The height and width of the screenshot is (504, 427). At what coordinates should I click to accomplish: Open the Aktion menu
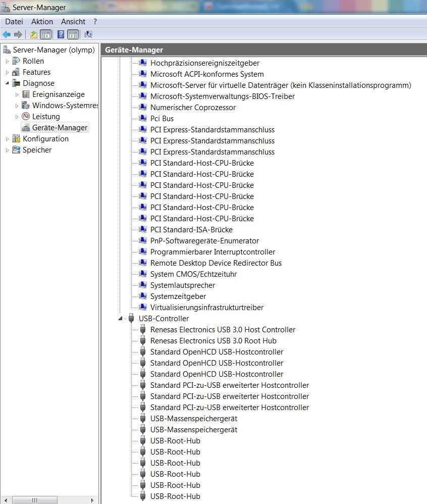pyautogui.click(x=42, y=22)
